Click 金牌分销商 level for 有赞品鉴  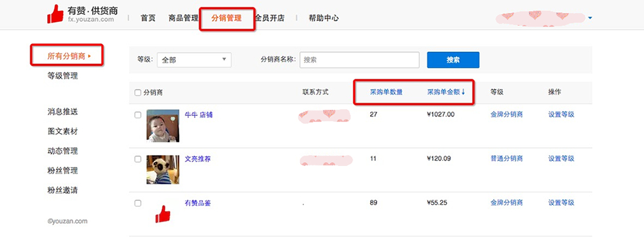[x=507, y=202]
